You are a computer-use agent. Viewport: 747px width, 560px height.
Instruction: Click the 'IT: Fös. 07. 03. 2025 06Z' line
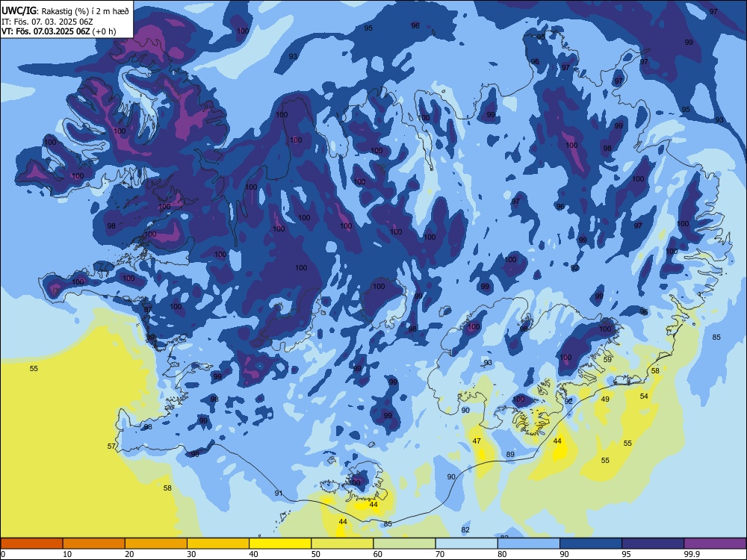coord(47,22)
